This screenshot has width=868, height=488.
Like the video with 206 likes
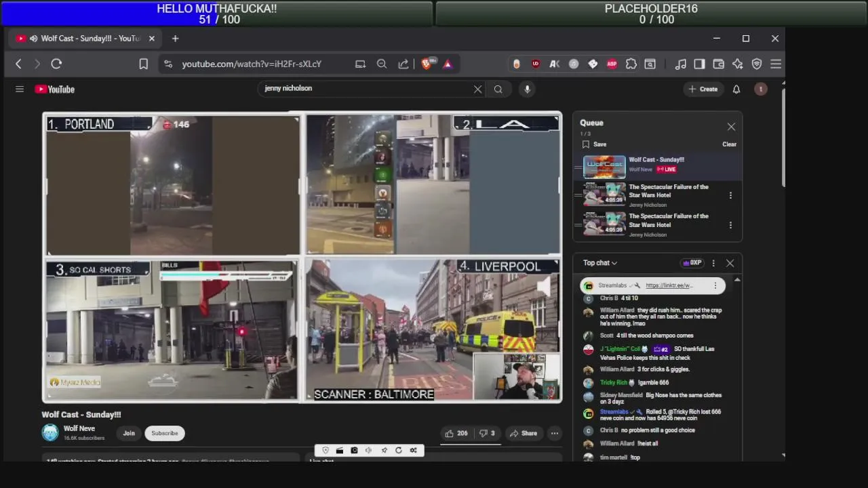coord(456,434)
